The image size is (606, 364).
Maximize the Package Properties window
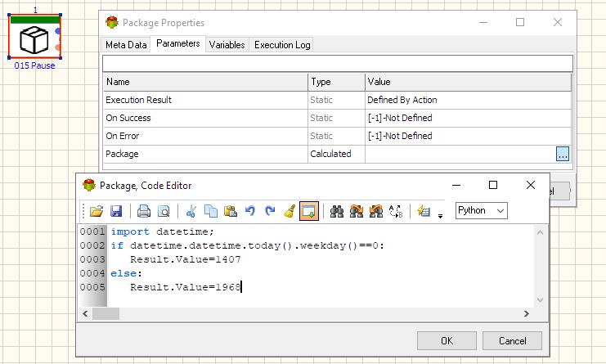coord(520,22)
